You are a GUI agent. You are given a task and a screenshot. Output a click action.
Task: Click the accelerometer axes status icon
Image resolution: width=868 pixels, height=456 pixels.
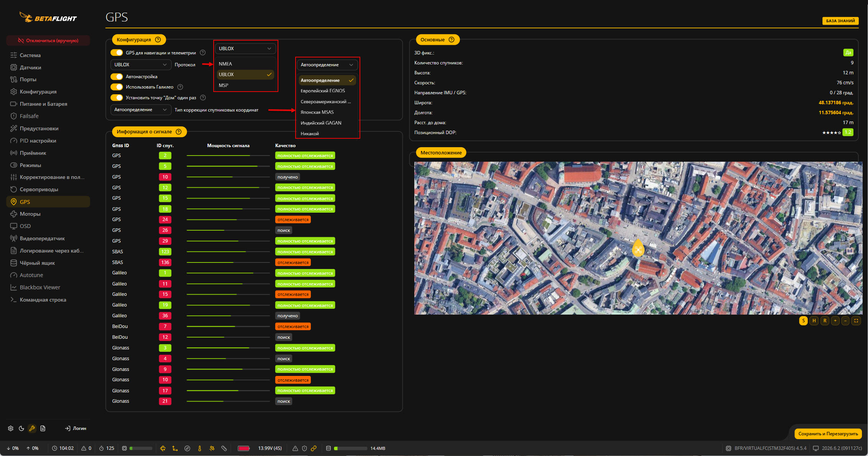175,448
